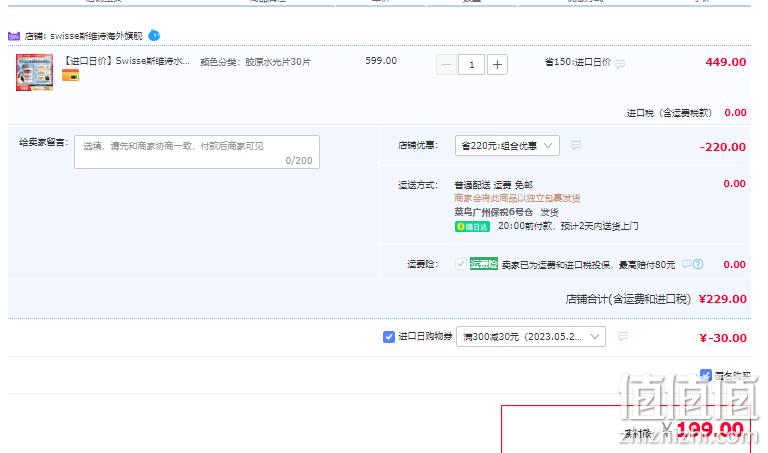Toggle the 运费险 checkbox
768x453 pixels.
[x=460, y=264]
